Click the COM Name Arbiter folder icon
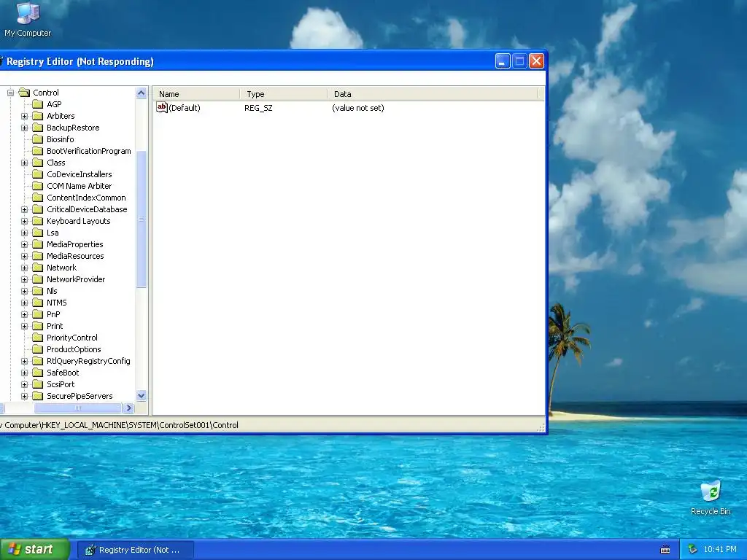 click(38, 186)
